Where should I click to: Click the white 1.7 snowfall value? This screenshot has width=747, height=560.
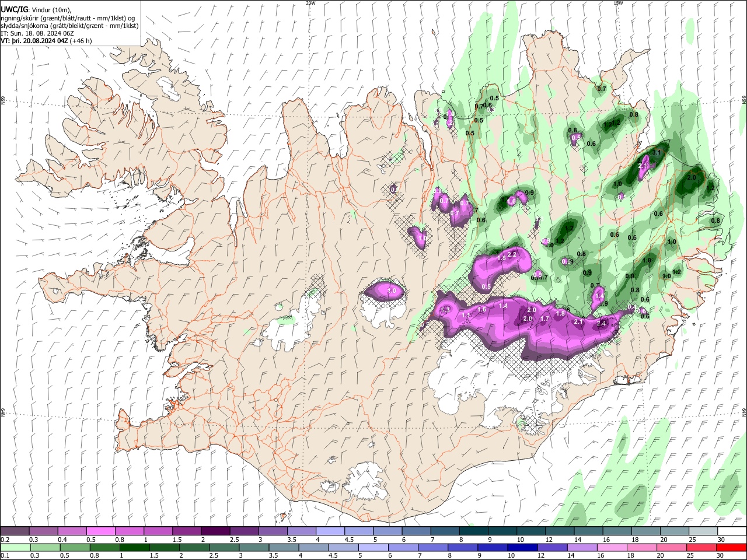pyautogui.click(x=544, y=319)
